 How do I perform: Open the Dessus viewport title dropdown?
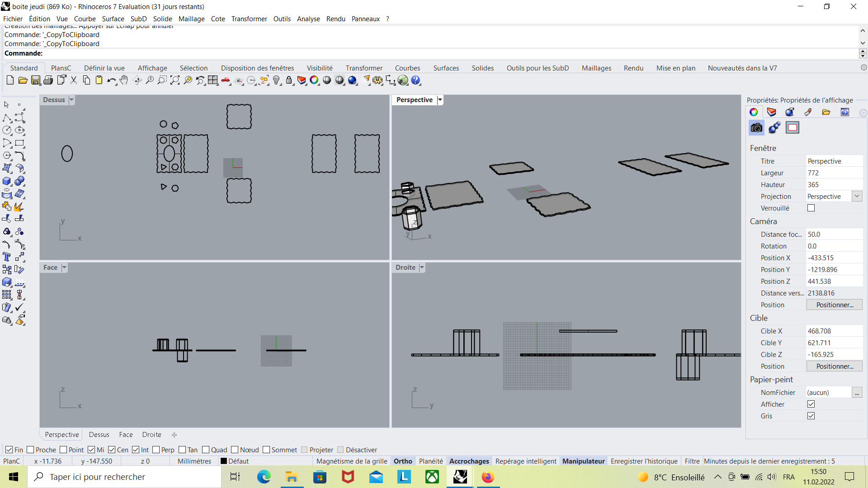click(x=71, y=100)
